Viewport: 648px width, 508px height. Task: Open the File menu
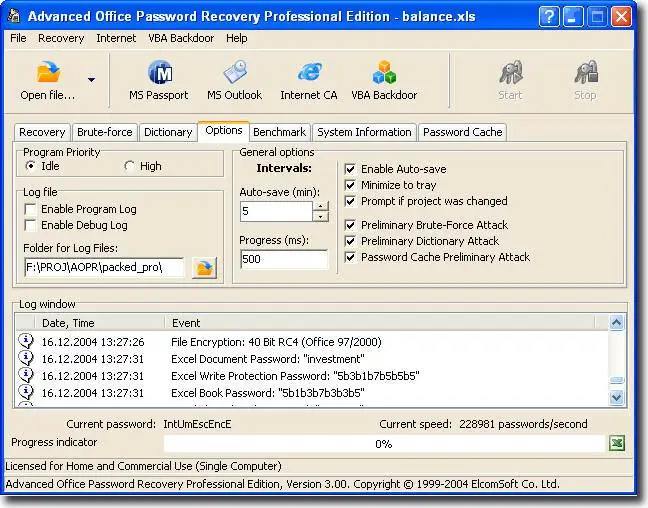tap(18, 38)
